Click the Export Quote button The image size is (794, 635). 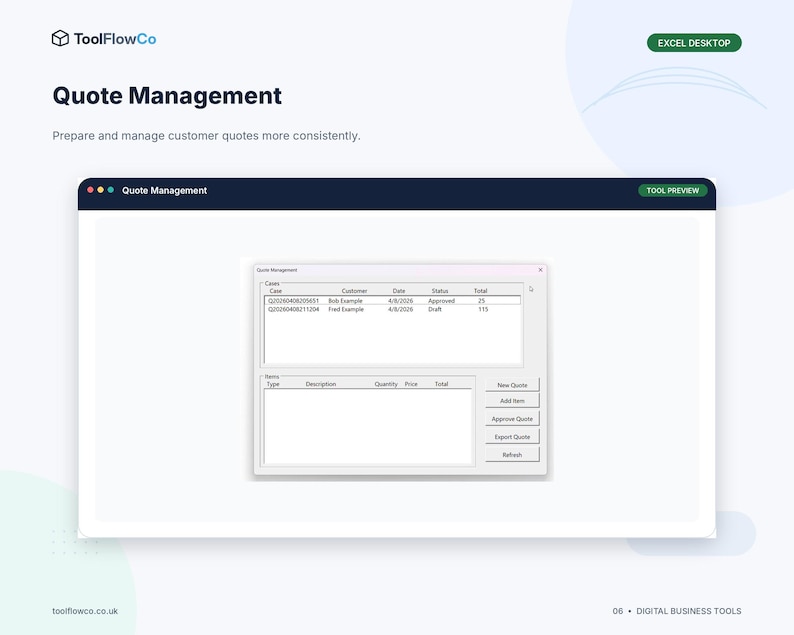coord(512,436)
